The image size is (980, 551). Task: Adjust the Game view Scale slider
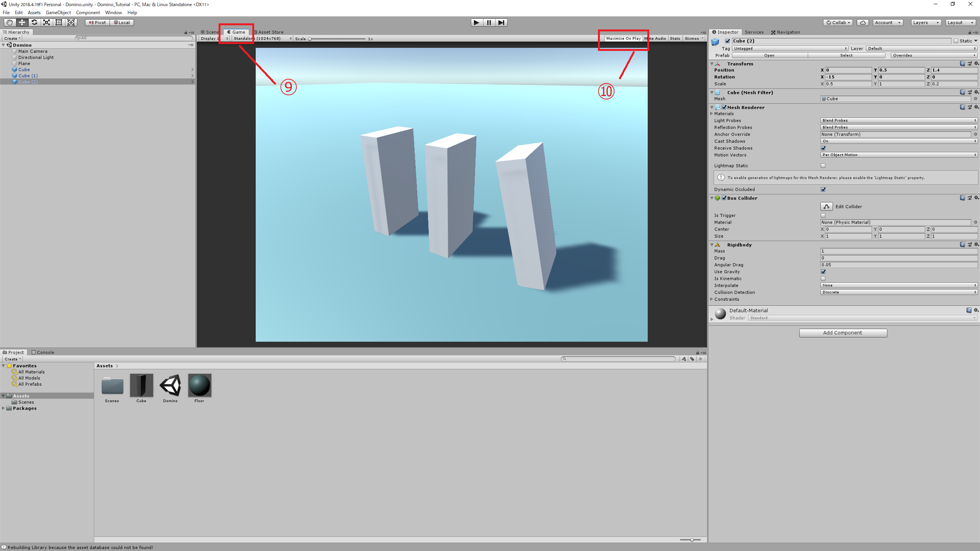coord(310,39)
